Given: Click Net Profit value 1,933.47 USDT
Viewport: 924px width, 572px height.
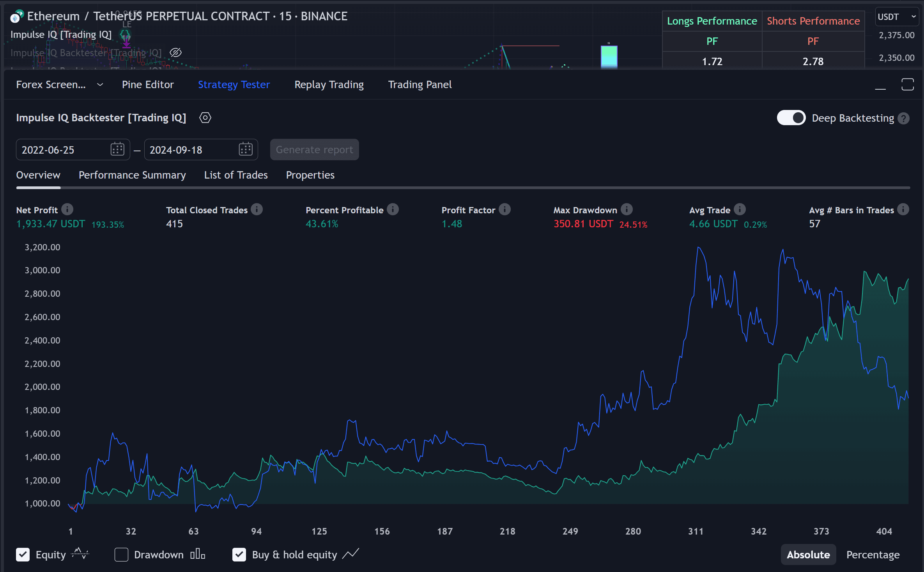Looking at the screenshot, I should [x=51, y=224].
